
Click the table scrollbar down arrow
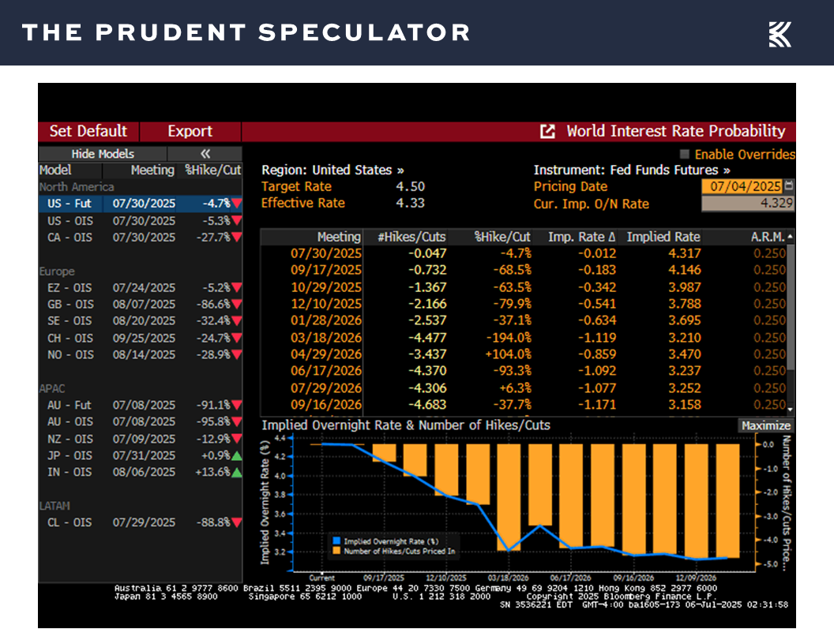tap(791, 409)
